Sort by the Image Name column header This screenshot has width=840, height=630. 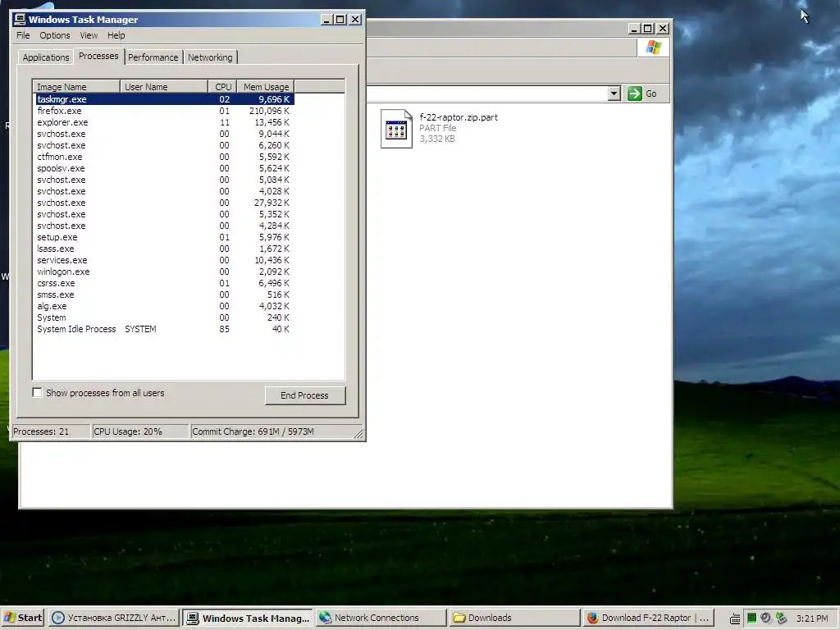pos(76,87)
